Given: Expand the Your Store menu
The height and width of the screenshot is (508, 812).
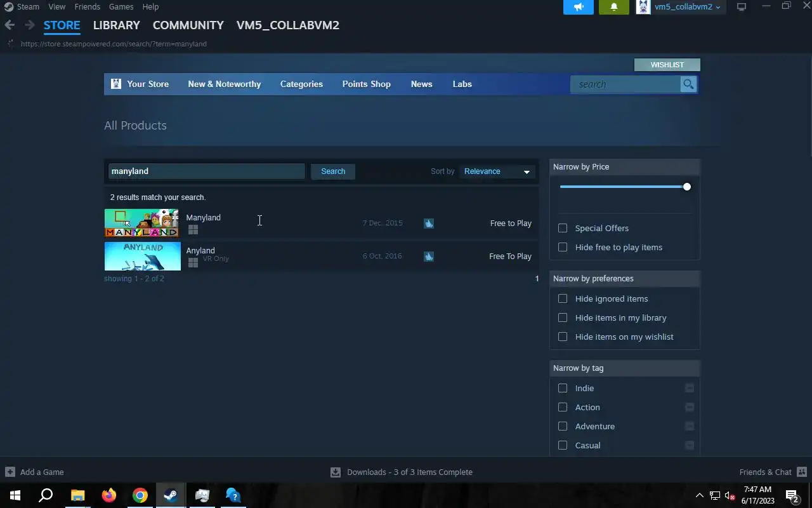Looking at the screenshot, I should tap(148, 84).
